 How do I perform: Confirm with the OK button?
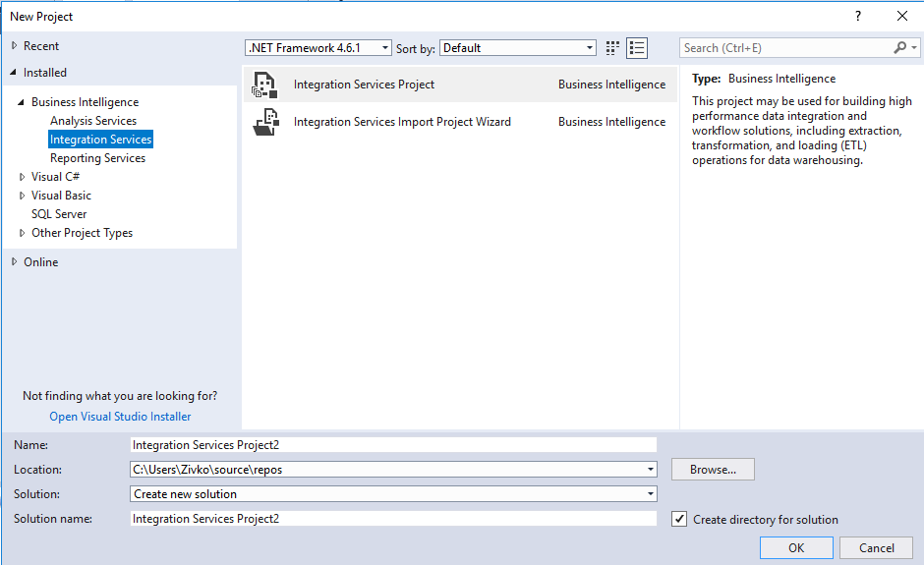(796, 548)
